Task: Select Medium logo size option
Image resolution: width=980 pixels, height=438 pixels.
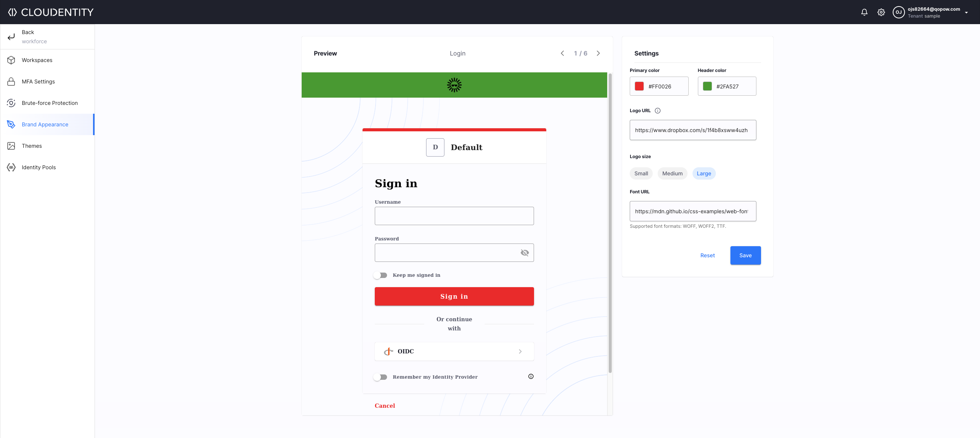Action: (673, 173)
